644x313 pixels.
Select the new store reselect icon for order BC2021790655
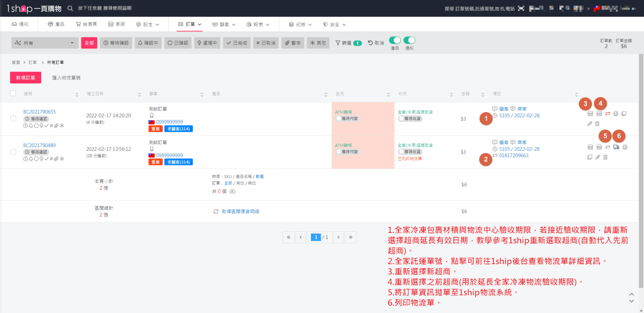[x=590, y=114]
